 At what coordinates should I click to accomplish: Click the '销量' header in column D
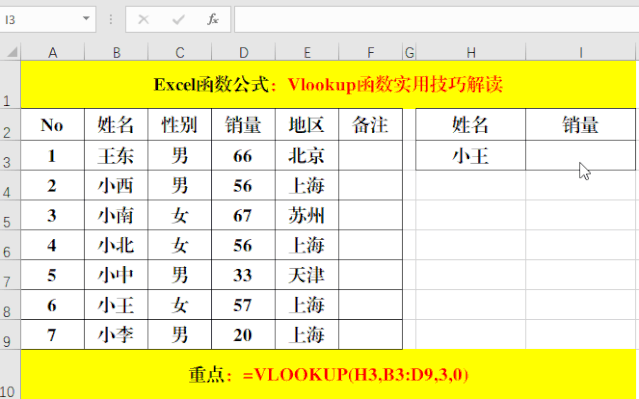pos(243,124)
